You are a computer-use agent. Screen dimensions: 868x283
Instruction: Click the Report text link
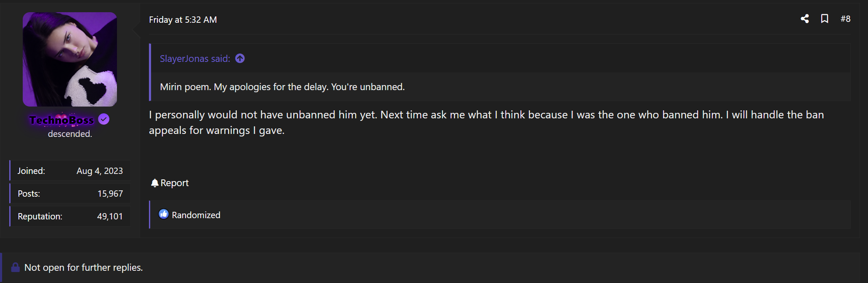(175, 183)
